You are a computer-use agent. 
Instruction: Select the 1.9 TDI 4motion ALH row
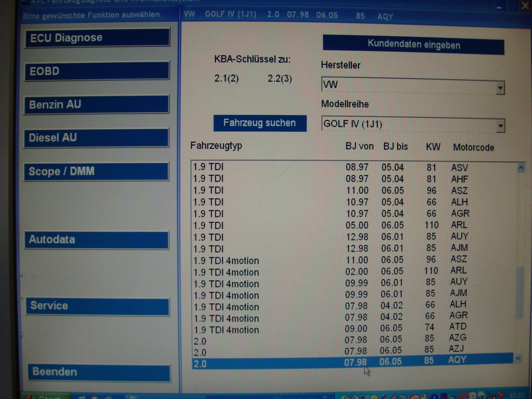[354, 306]
